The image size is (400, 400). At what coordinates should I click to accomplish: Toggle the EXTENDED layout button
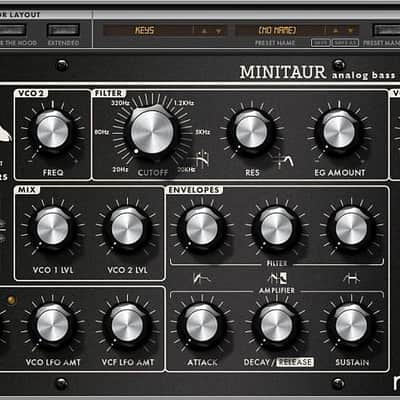[63, 30]
